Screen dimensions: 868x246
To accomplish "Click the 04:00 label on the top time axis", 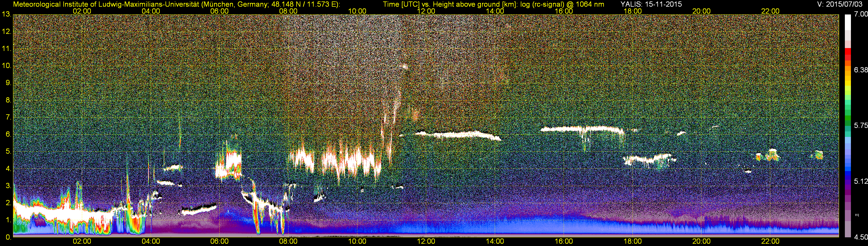I will click(x=151, y=11).
